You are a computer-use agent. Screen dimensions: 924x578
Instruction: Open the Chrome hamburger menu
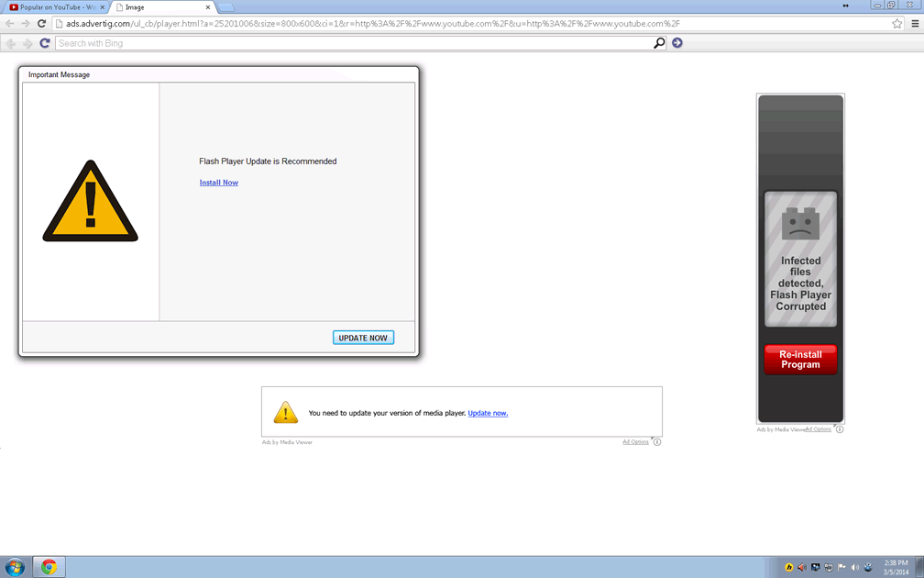point(914,24)
